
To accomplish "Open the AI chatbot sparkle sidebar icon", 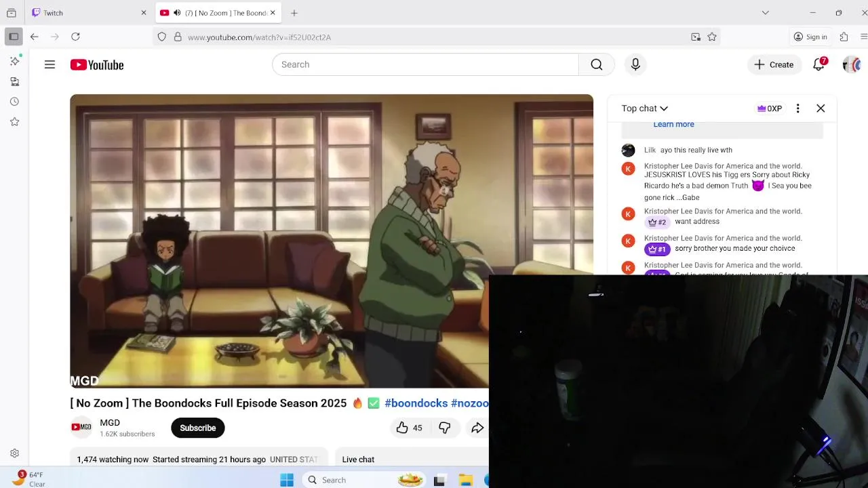I will click(14, 61).
